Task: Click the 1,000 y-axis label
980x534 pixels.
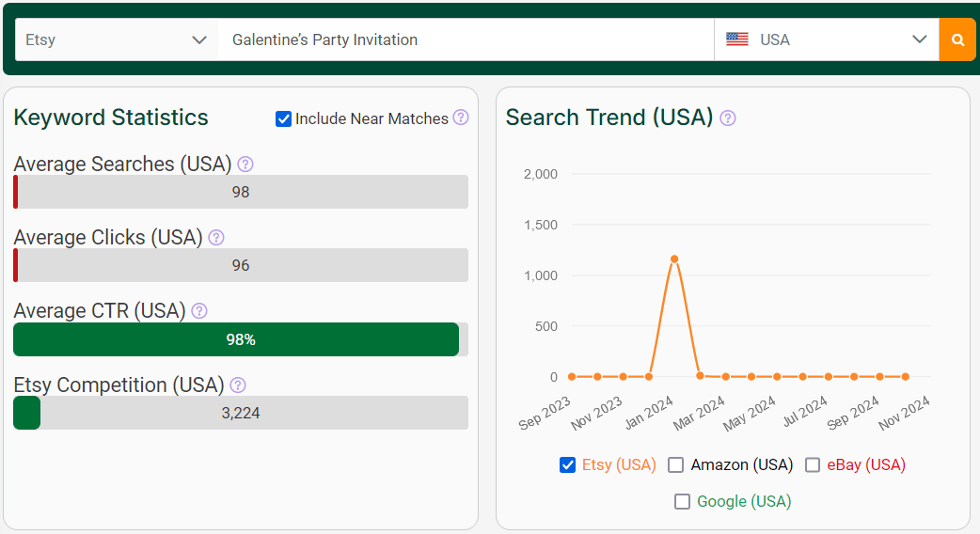Action: pos(541,275)
